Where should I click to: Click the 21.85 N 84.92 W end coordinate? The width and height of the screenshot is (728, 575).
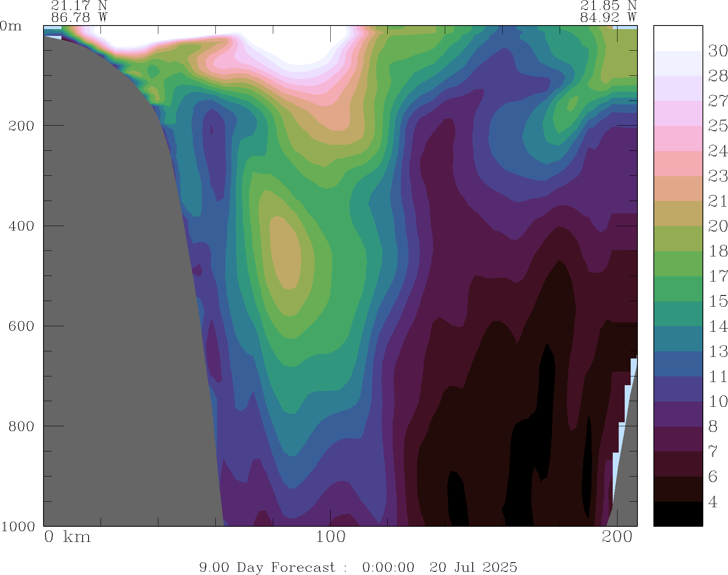[608, 12]
